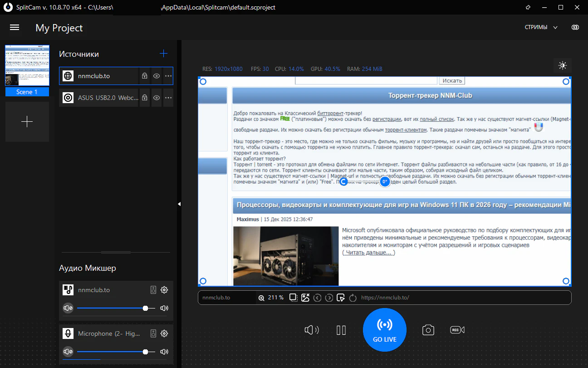Toggle the lock on nnmclub.to source
Image resolution: width=588 pixels, height=368 pixels.
coord(144,76)
